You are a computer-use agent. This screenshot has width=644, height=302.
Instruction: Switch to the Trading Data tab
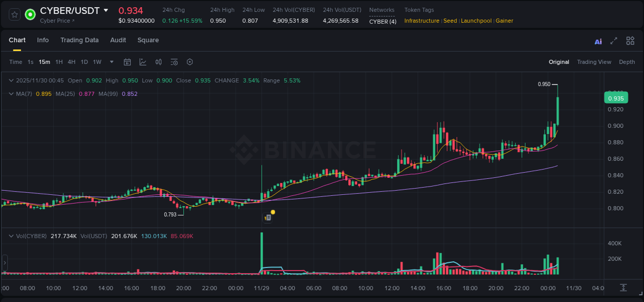(x=79, y=40)
